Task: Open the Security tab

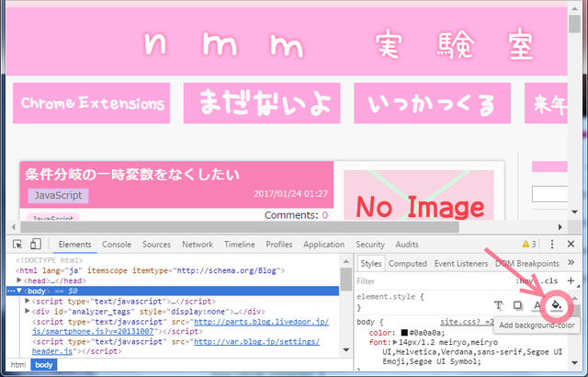Action: 370,245
